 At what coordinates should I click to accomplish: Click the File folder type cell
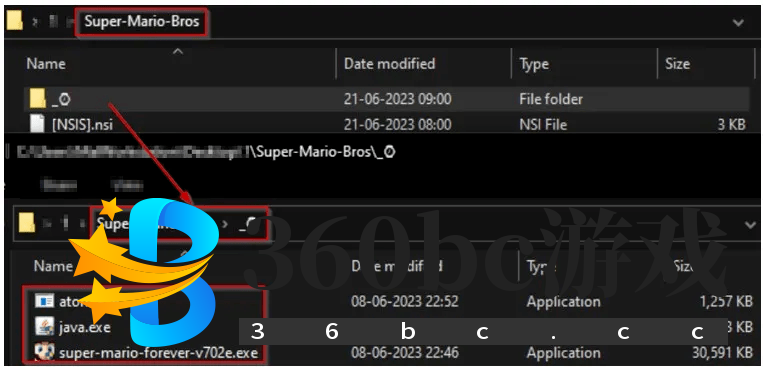coord(550,99)
